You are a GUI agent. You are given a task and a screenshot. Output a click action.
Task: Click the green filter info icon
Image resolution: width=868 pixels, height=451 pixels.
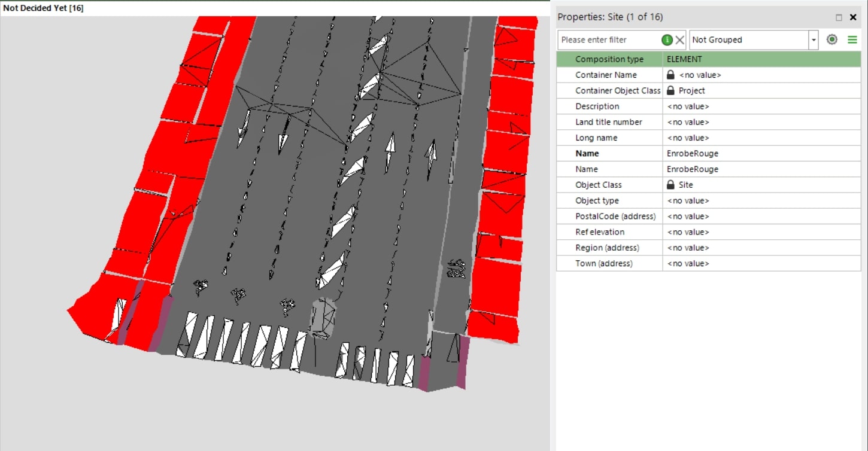point(667,40)
